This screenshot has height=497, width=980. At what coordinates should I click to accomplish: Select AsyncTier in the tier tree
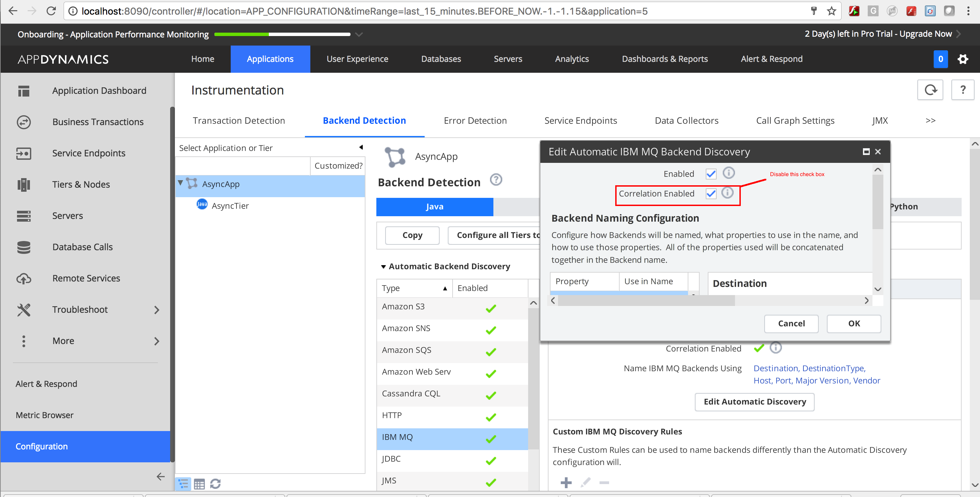point(230,206)
